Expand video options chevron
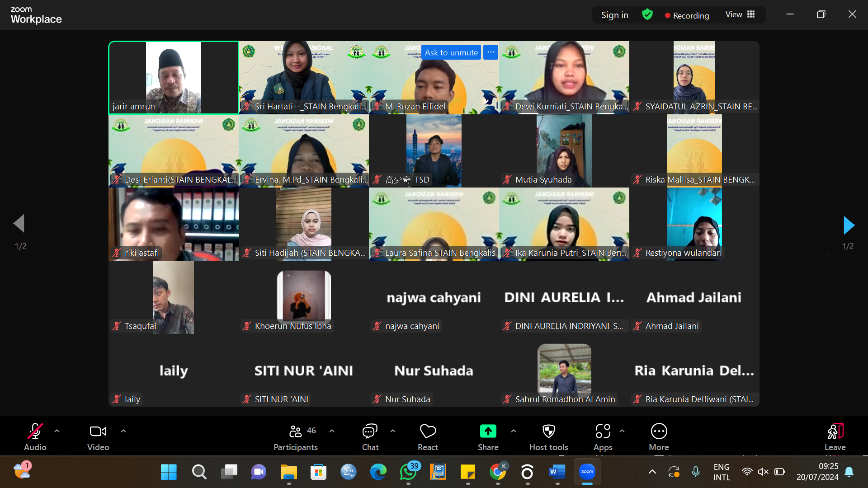The image size is (868, 488). (123, 431)
